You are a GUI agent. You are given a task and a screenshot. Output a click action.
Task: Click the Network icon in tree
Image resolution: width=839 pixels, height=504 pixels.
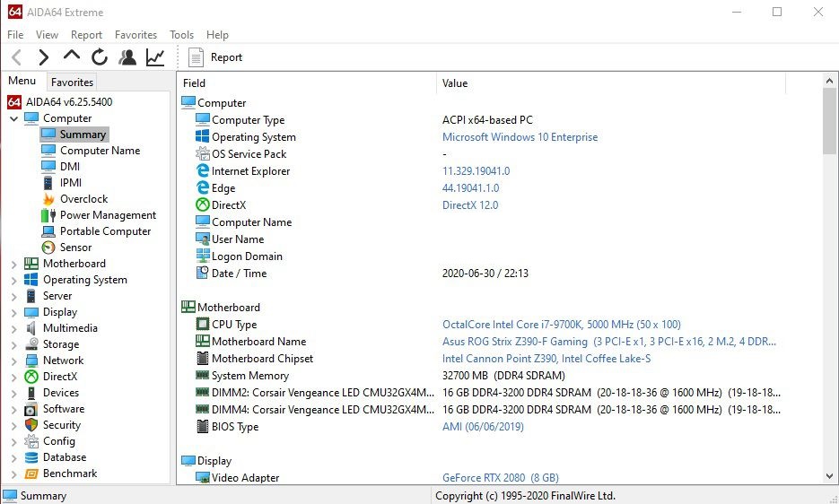(x=31, y=361)
